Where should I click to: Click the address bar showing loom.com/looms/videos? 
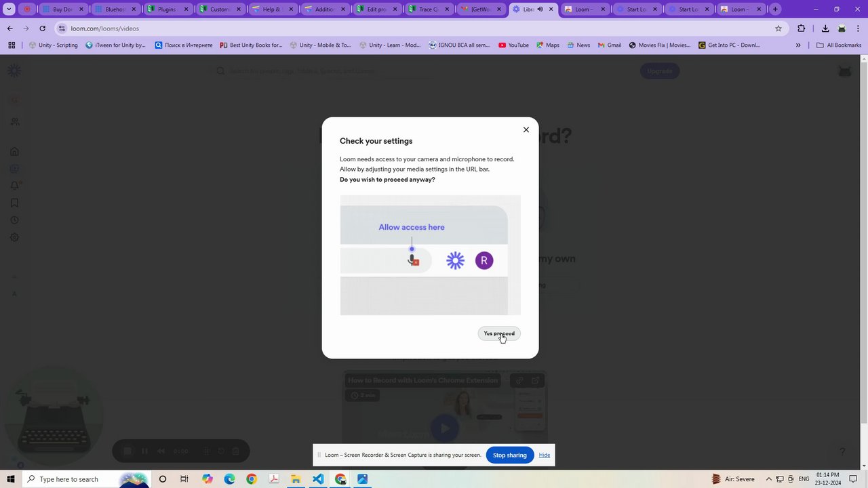point(420,28)
